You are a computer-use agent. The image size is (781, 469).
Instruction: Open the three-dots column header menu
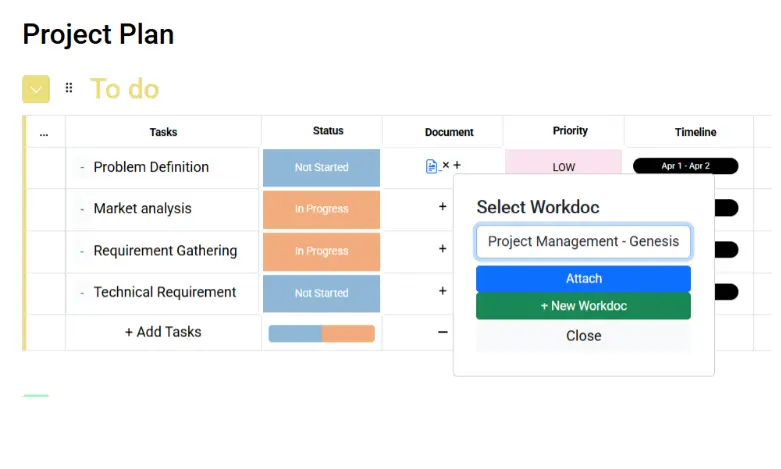coord(44,132)
